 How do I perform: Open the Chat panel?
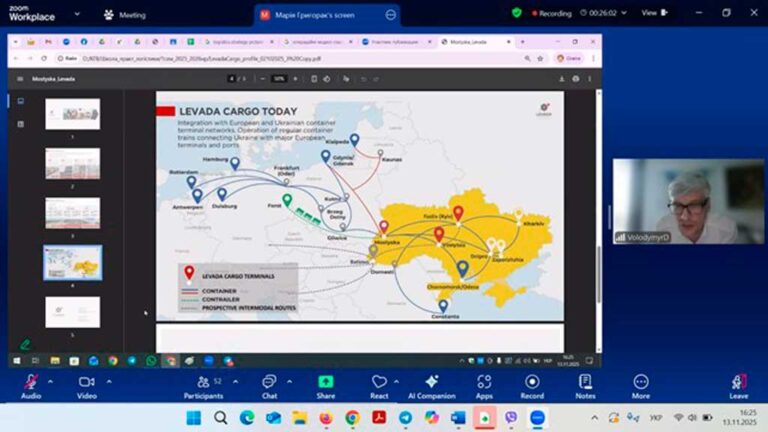click(x=269, y=384)
